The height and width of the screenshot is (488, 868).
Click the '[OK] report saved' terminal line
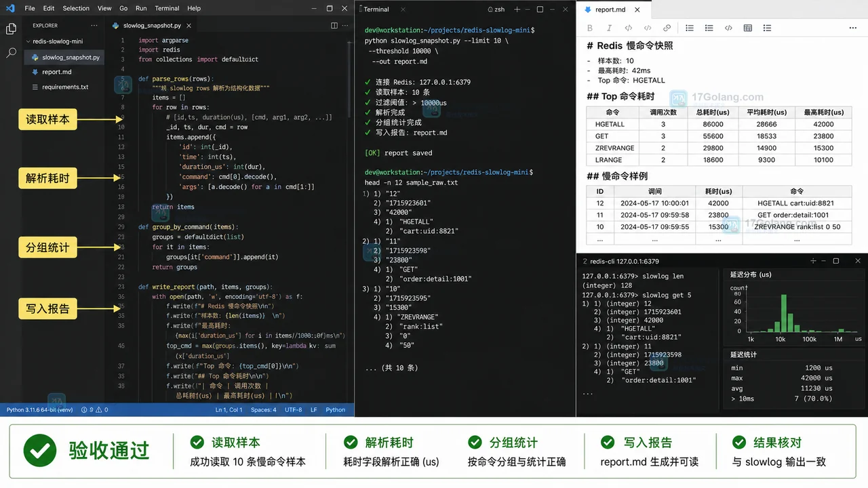point(398,153)
